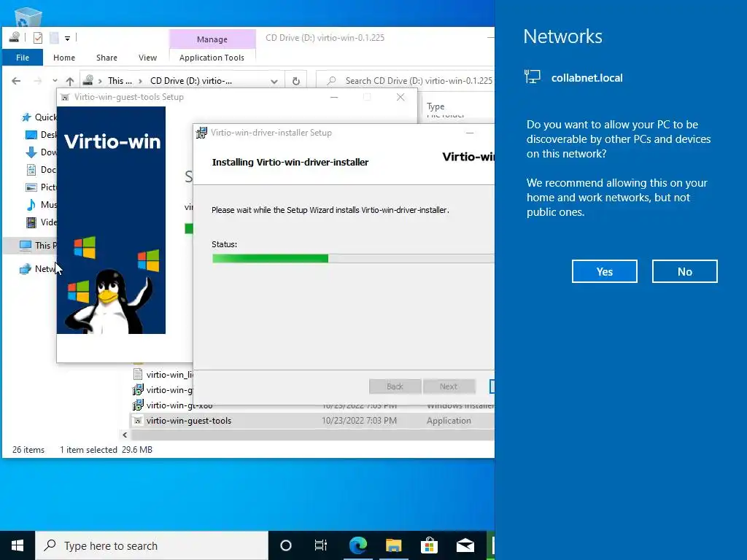Viewport: 747px width, 560px height.
Task: Launch Microsoft Edge from the taskbar
Action: (x=357, y=545)
